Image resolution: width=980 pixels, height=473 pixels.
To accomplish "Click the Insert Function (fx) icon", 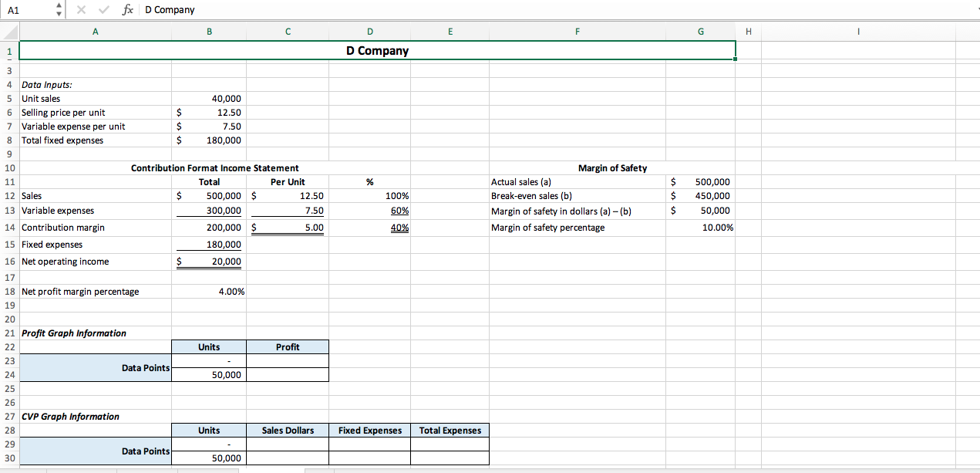I will tap(128, 9).
